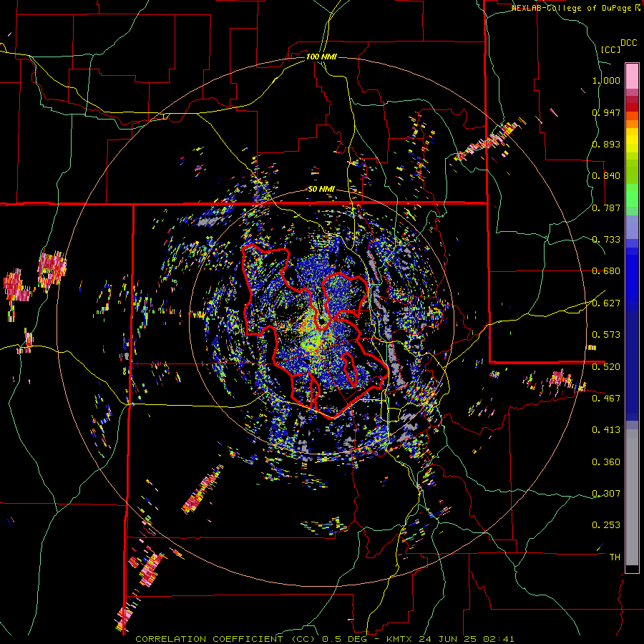Viewport: 644px width, 644px height.
Task: Click the "DCC" label above the color bar
Action: coord(628,43)
